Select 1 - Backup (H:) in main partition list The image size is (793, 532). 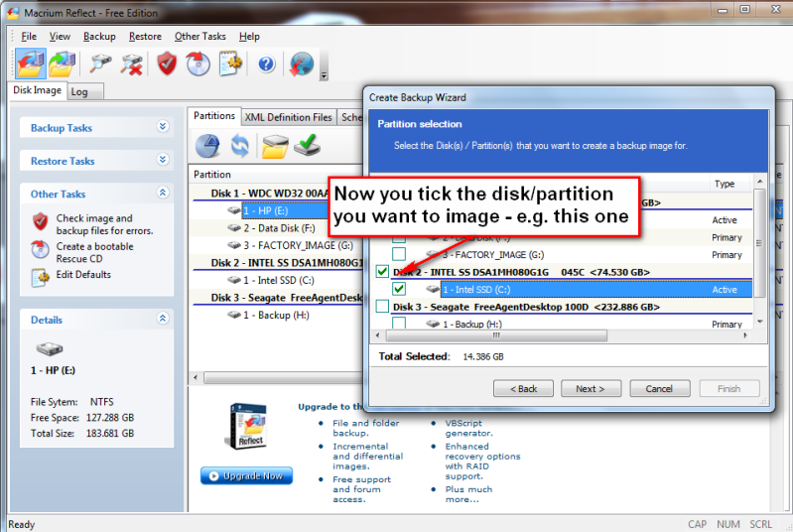tap(276, 315)
